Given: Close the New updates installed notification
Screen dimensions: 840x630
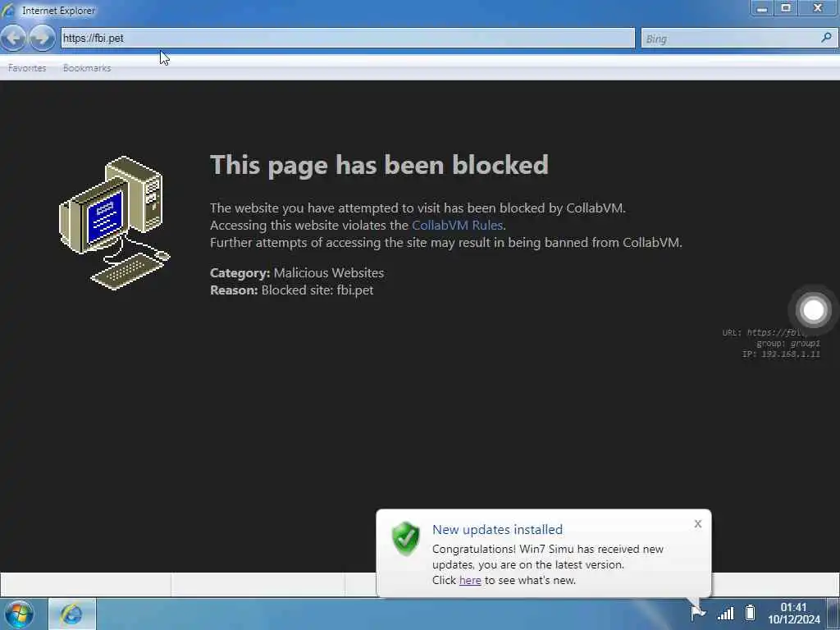Looking at the screenshot, I should click(x=697, y=524).
